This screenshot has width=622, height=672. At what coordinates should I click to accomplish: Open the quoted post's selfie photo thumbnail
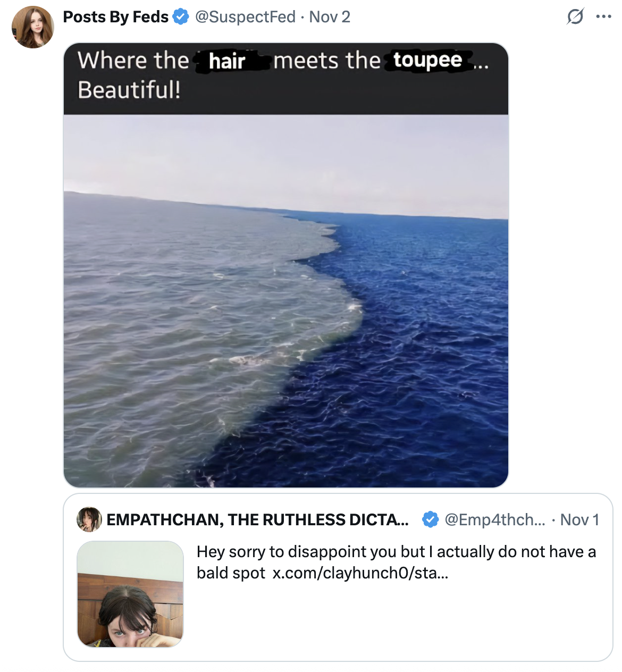click(x=130, y=594)
